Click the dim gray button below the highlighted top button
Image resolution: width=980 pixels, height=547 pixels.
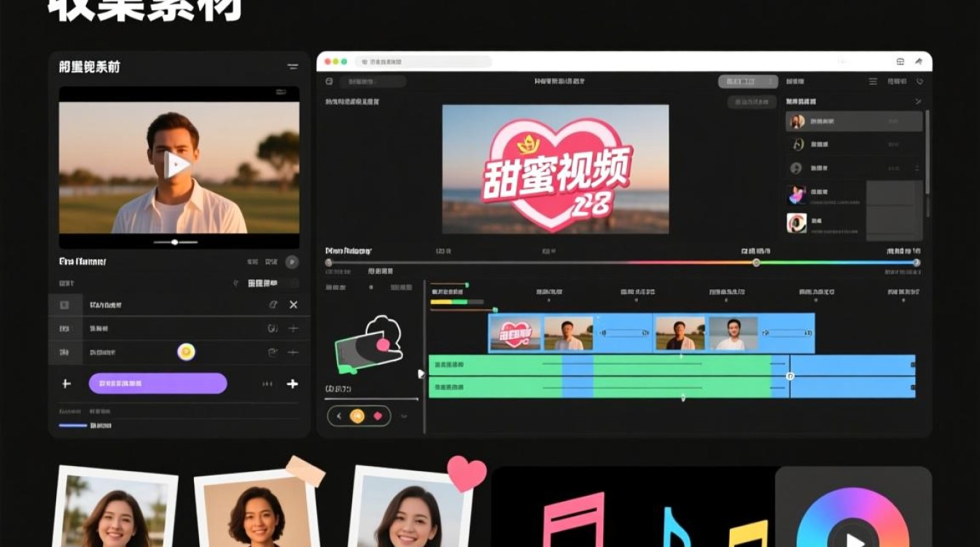coord(751,103)
